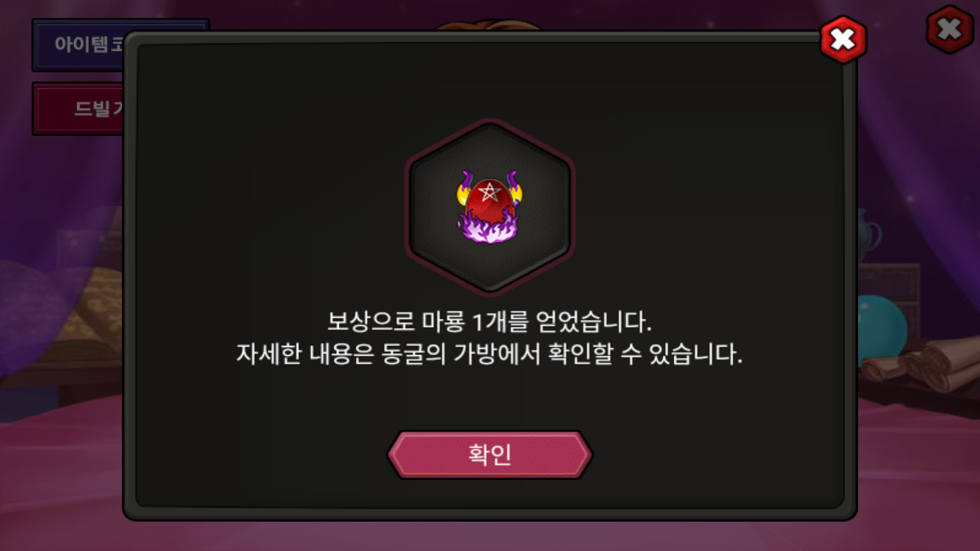Select the 아이템 코 button behind the dialog
The image size is (980, 551).
[78, 45]
